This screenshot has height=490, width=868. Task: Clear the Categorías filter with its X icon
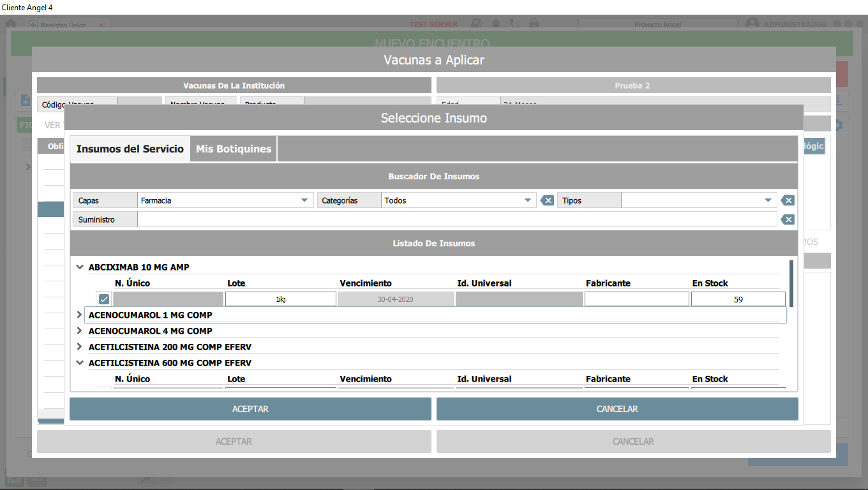[546, 200]
